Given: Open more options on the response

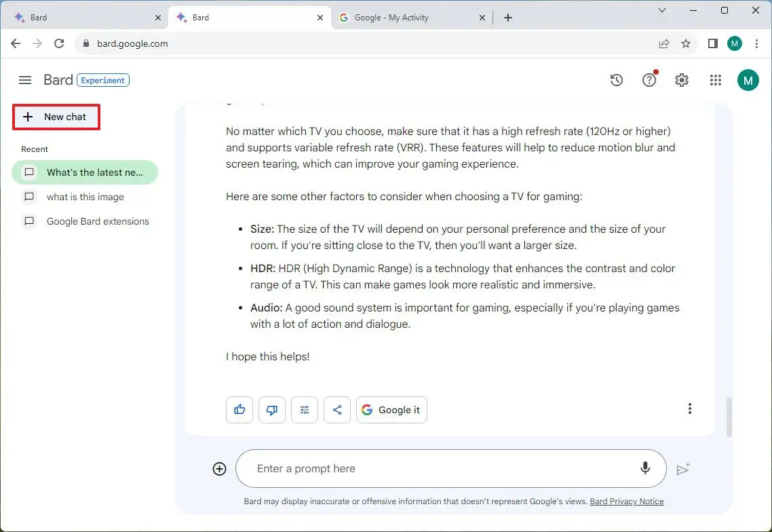Looking at the screenshot, I should 690,408.
